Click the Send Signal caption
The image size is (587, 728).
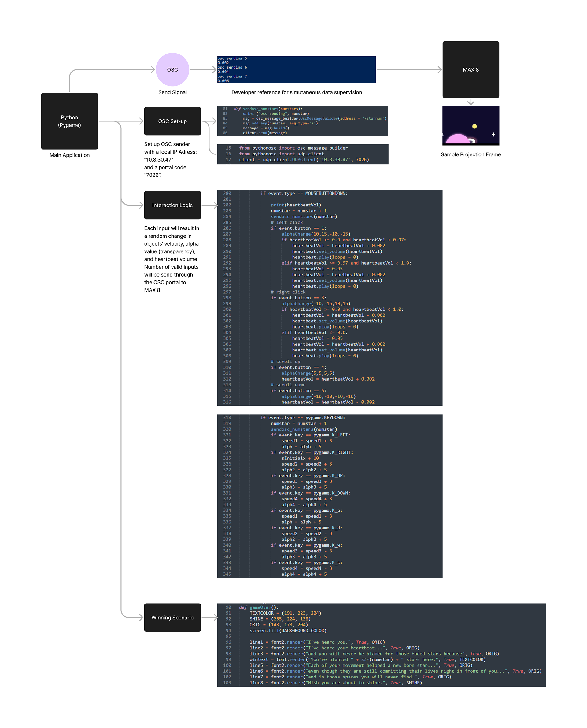pos(172,92)
